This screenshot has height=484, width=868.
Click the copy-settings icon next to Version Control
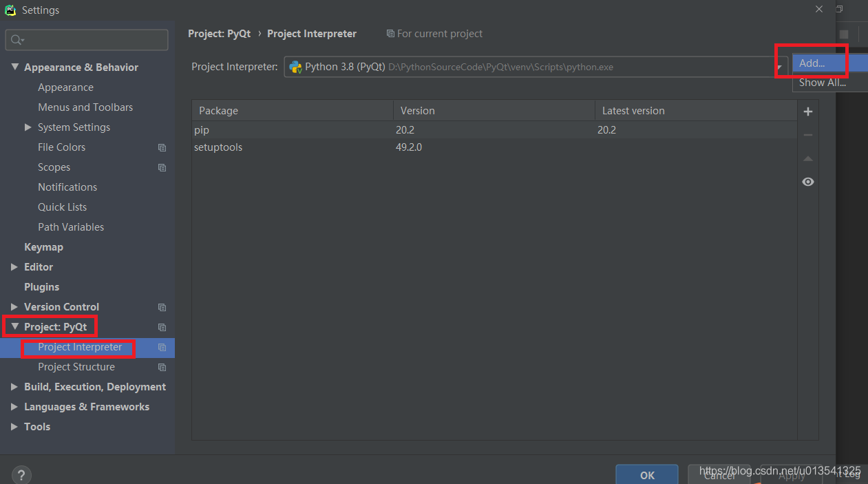[x=162, y=307]
